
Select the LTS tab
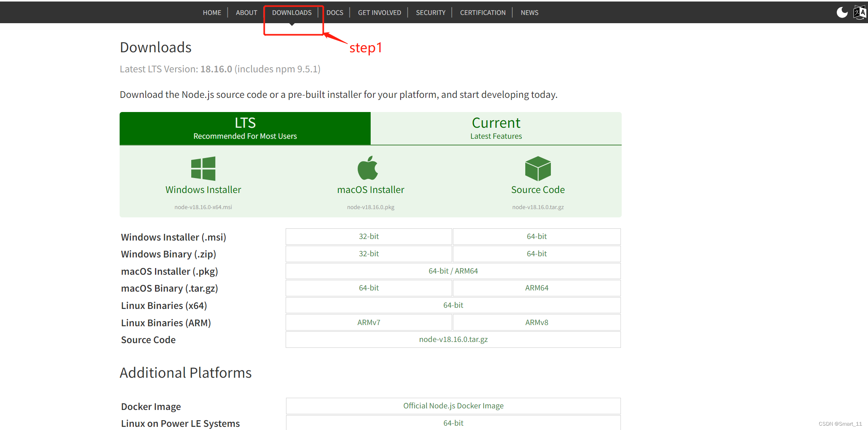point(245,129)
